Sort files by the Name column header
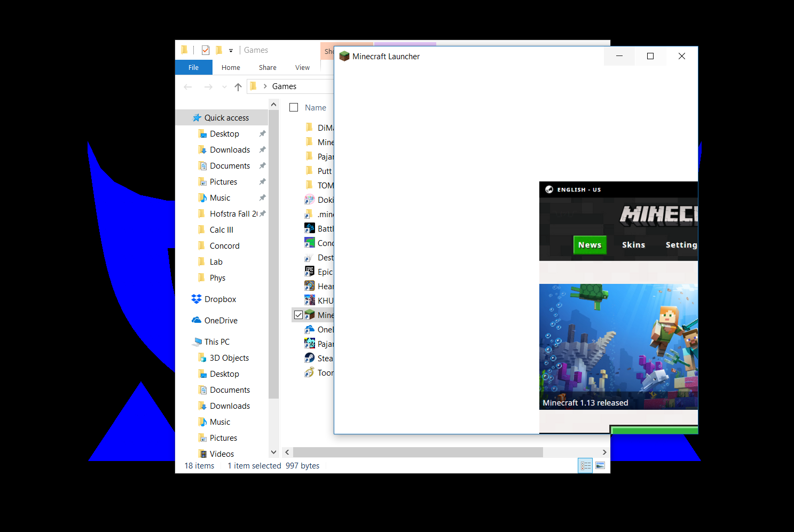Screen dimensions: 794x532 [x=316, y=107]
